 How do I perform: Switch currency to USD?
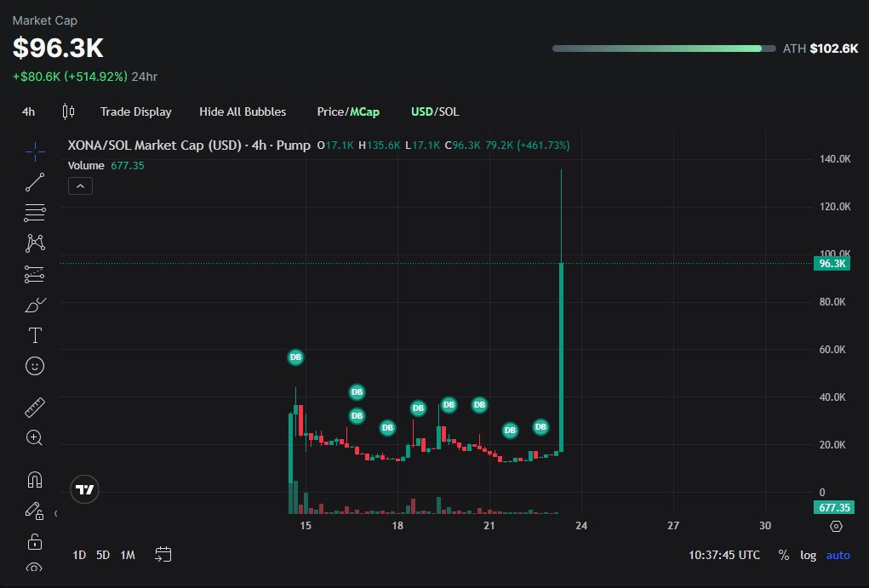[422, 112]
